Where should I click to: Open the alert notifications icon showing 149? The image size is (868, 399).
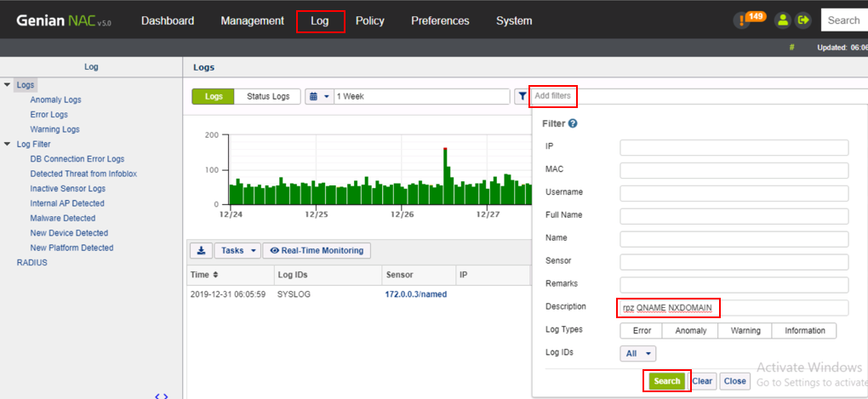point(744,20)
